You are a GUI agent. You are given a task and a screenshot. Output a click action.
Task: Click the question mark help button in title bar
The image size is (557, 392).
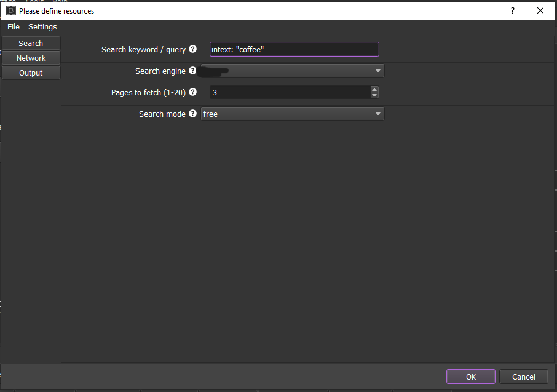point(512,10)
